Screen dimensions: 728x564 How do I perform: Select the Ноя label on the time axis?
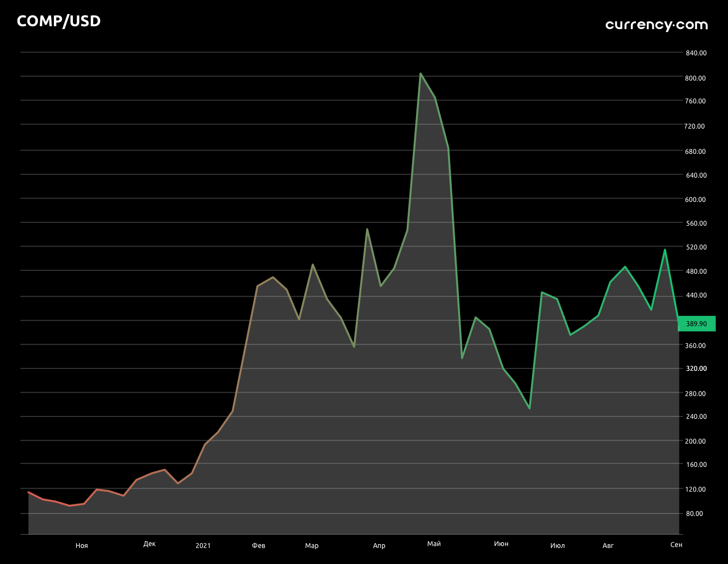[82, 546]
